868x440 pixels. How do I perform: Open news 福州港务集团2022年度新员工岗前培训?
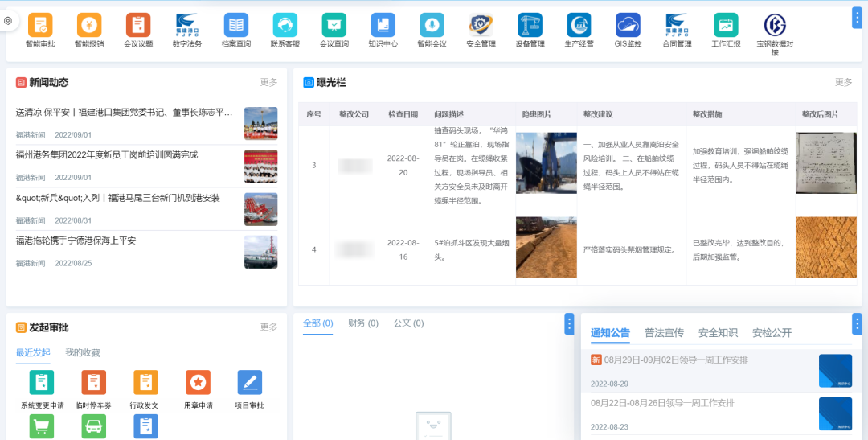107,155
